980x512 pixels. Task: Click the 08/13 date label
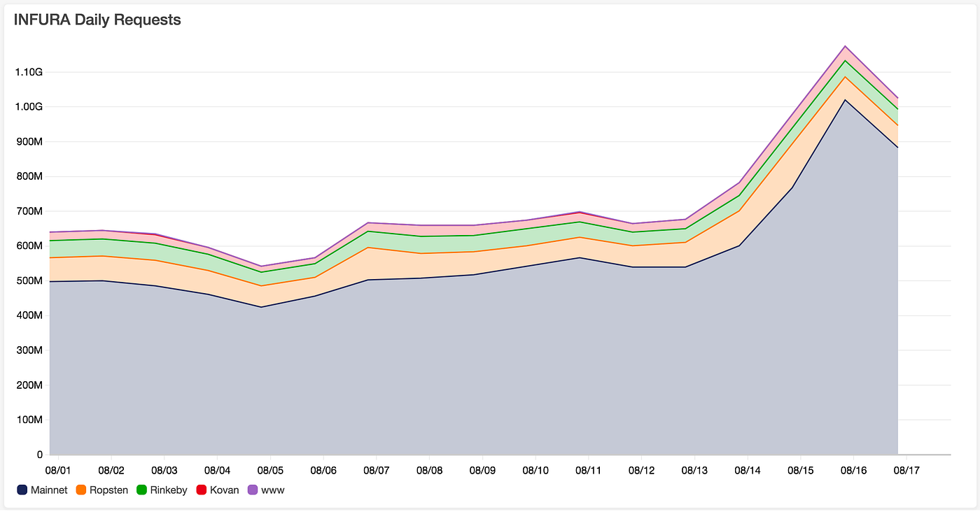click(x=694, y=470)
